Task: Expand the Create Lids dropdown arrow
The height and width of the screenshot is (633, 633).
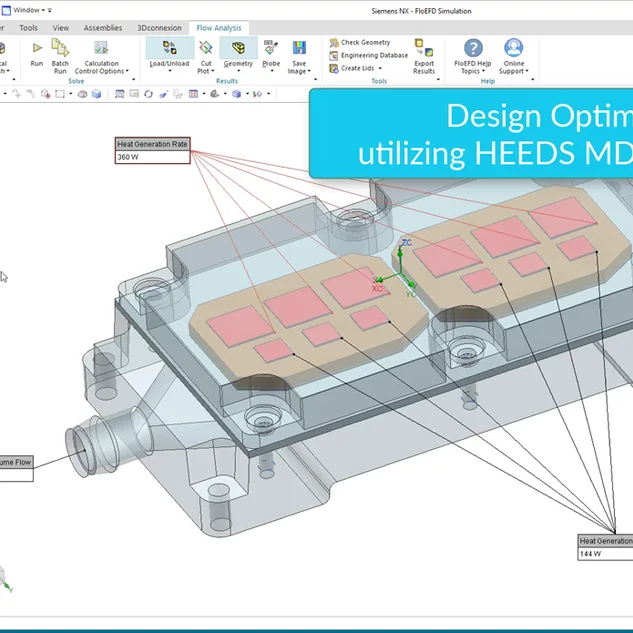Action: 380,69
